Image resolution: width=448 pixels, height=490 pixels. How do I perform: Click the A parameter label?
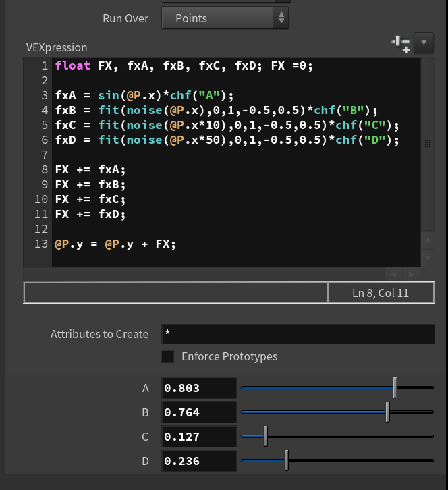(x=145, y=388)
